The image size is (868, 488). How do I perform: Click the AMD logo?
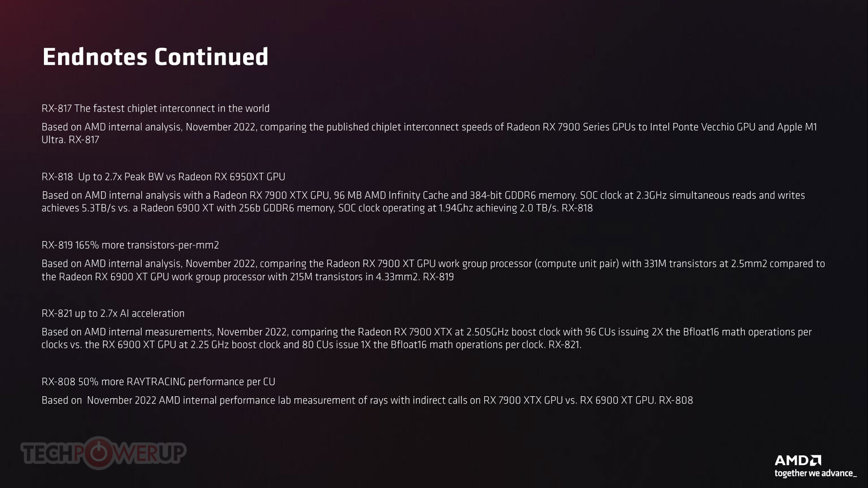click(x=798, y=460)
